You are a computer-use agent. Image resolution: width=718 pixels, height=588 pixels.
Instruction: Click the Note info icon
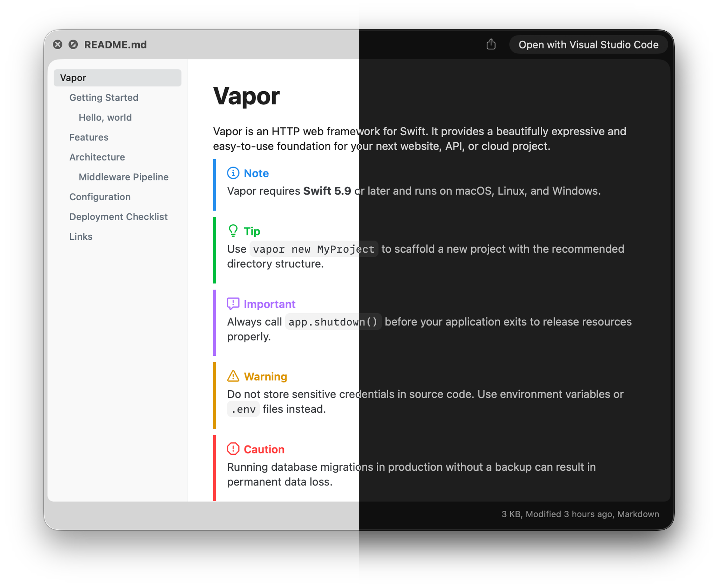click(233, 173)
